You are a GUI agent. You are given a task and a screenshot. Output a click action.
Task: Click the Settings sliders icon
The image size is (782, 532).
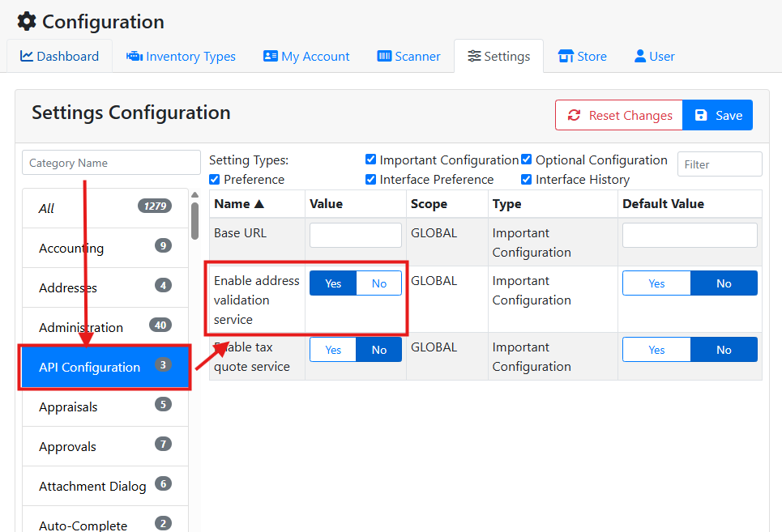point(474,56)
